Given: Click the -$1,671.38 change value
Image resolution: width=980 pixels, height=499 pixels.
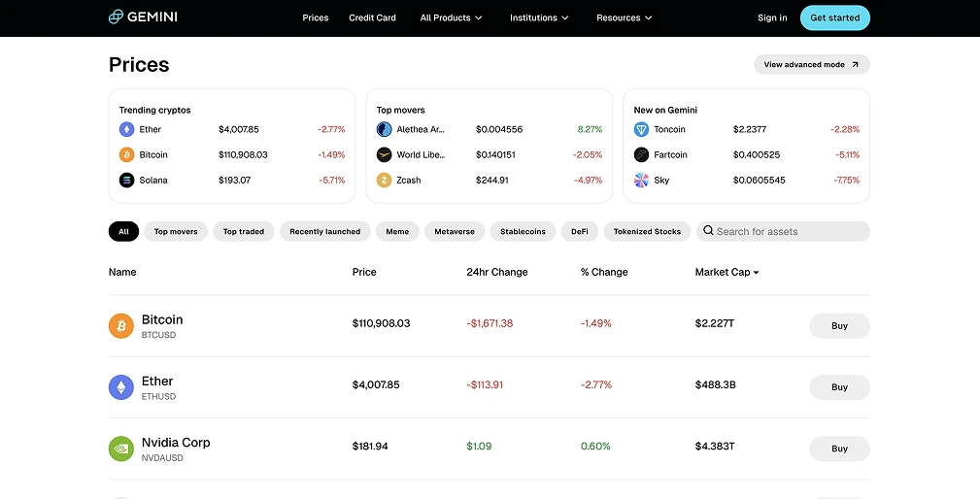Looking at the screenshot, I should point(490,323).
